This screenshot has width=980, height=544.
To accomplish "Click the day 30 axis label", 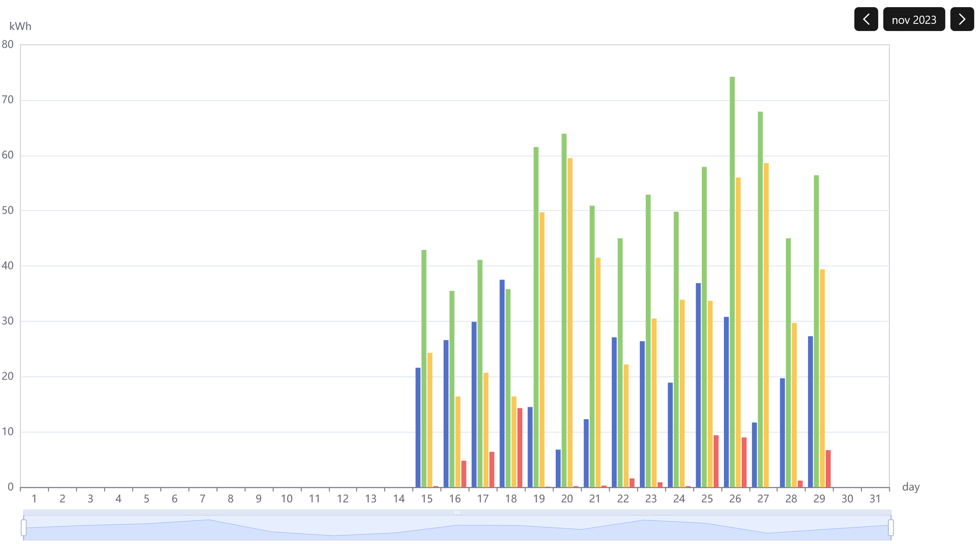I will point(847,498).
